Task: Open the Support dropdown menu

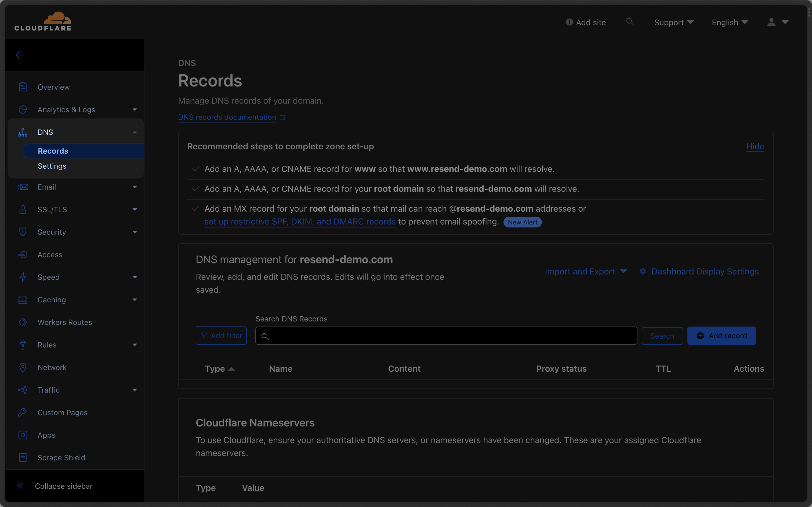Action: (x=674, y=23)
